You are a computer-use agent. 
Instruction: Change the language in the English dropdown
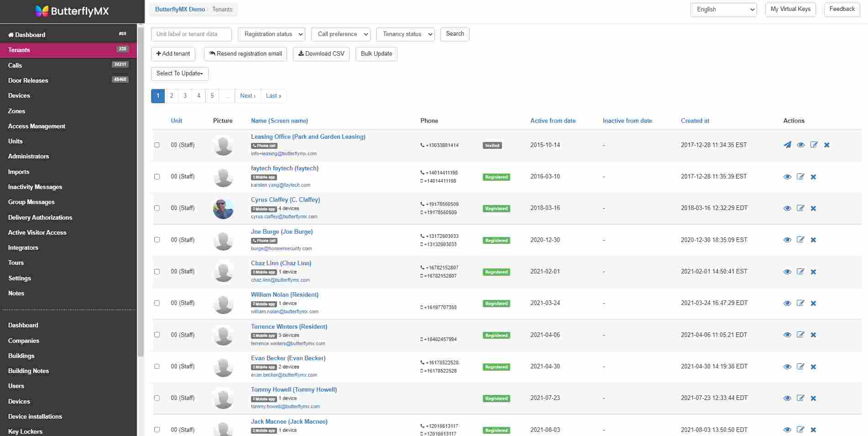click(723, 9)
